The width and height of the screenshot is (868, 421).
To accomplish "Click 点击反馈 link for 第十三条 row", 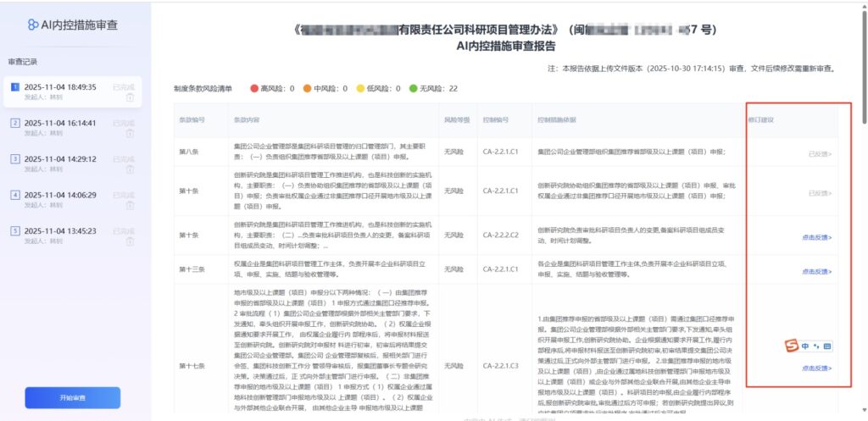I will pyautogui.click(x=816, y=272).
